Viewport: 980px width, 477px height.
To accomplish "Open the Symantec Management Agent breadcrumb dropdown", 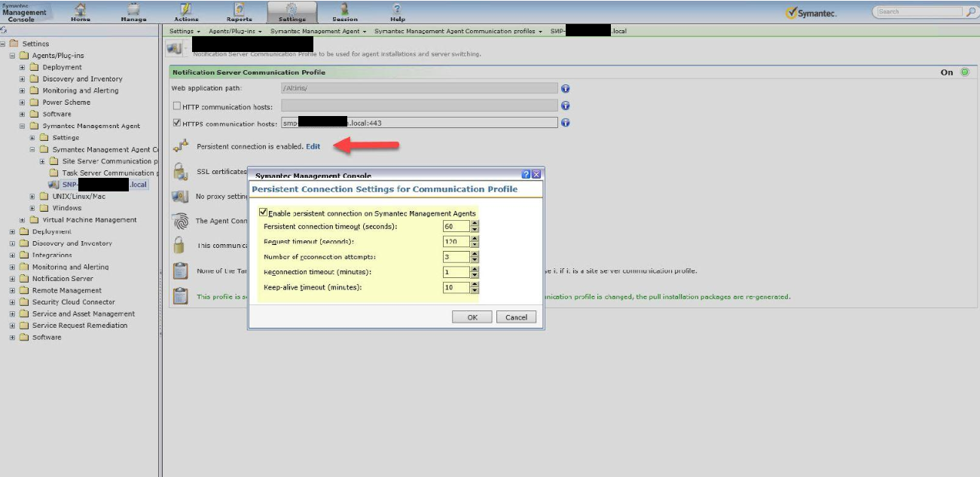I will pyautogui.click(x=365, y=32).
